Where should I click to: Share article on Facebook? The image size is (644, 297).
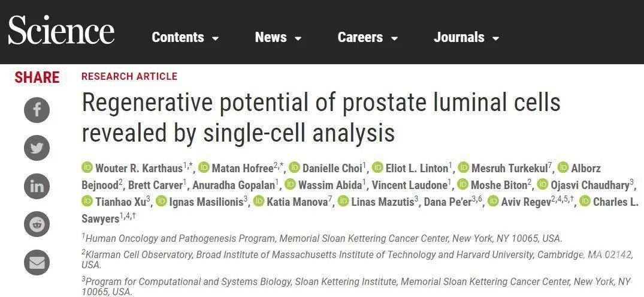pos(37,110)
